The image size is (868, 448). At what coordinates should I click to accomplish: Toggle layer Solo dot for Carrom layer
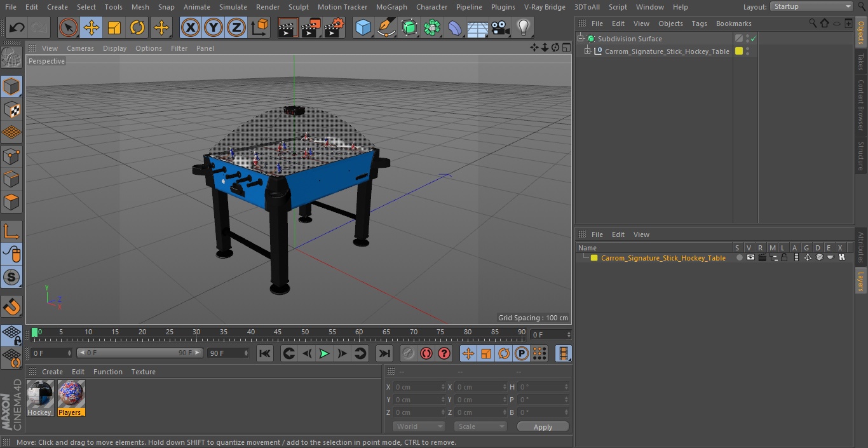[739, 257]
